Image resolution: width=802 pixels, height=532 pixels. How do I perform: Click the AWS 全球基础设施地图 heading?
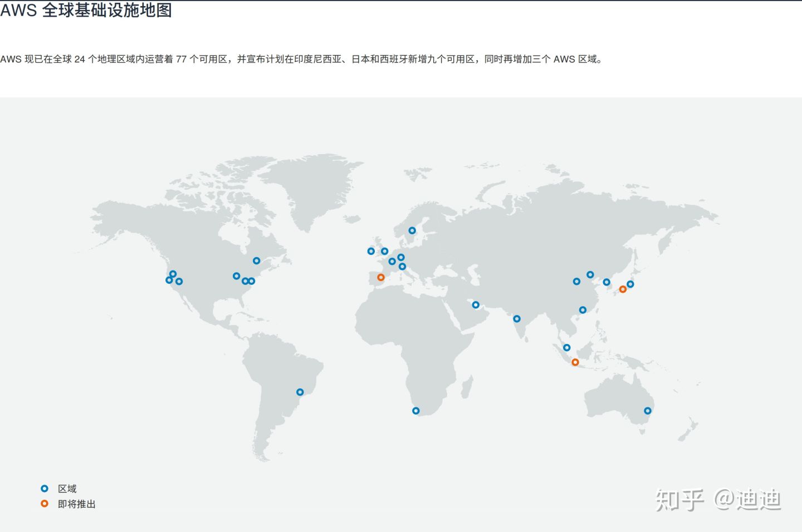pos(86,11)
